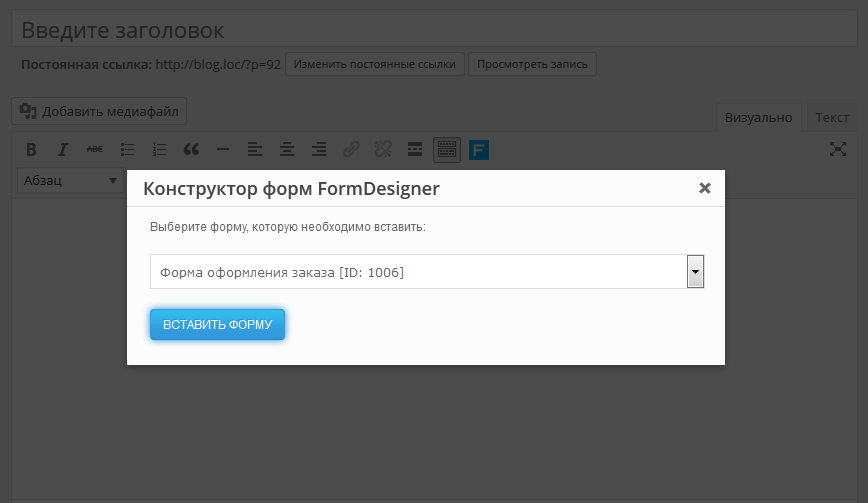Insert a numbered list
Viewport: 868px width, 503px height.
[159, 149]
